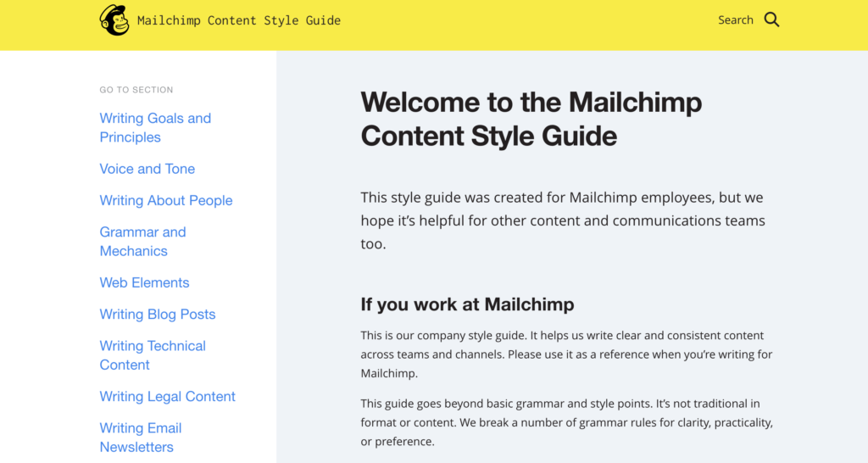Select Writing Legal Content link
Viewport: 868px width, 463px height.
167,396
